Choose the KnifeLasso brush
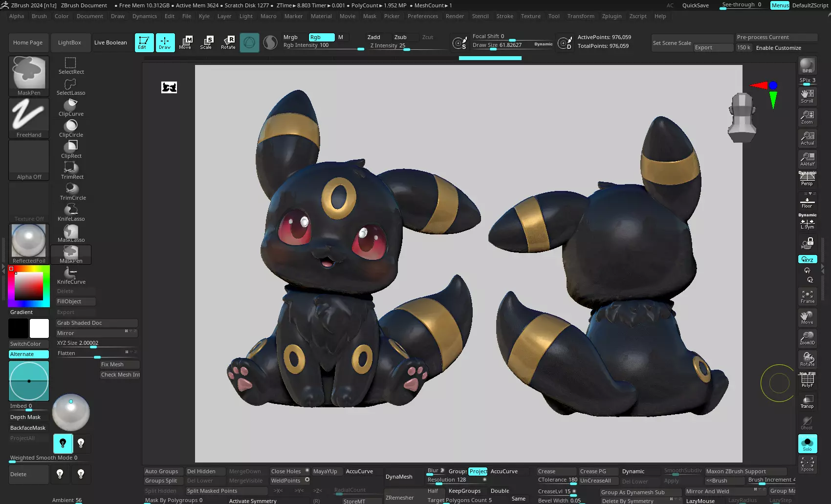Viewport: 831px width, 504px height. tap(71, 212)
